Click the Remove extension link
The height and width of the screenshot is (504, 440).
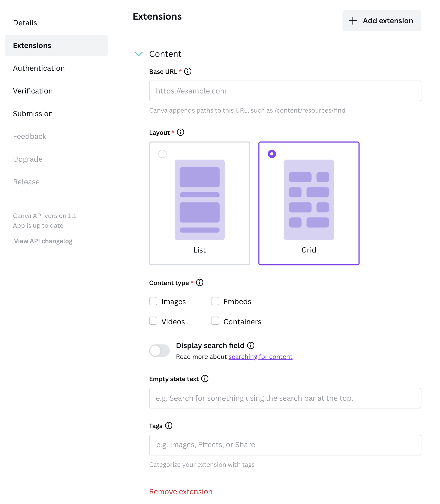pos(181,492)
